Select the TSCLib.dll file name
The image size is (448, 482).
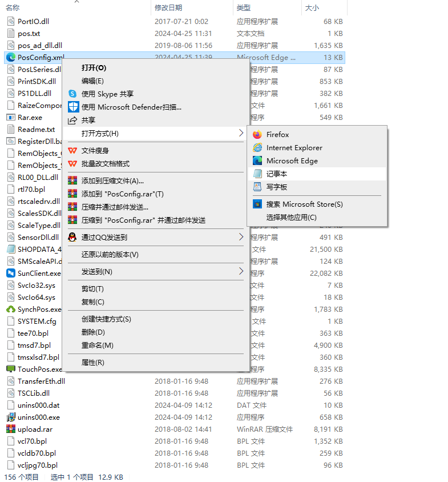[x=34, y=393]
